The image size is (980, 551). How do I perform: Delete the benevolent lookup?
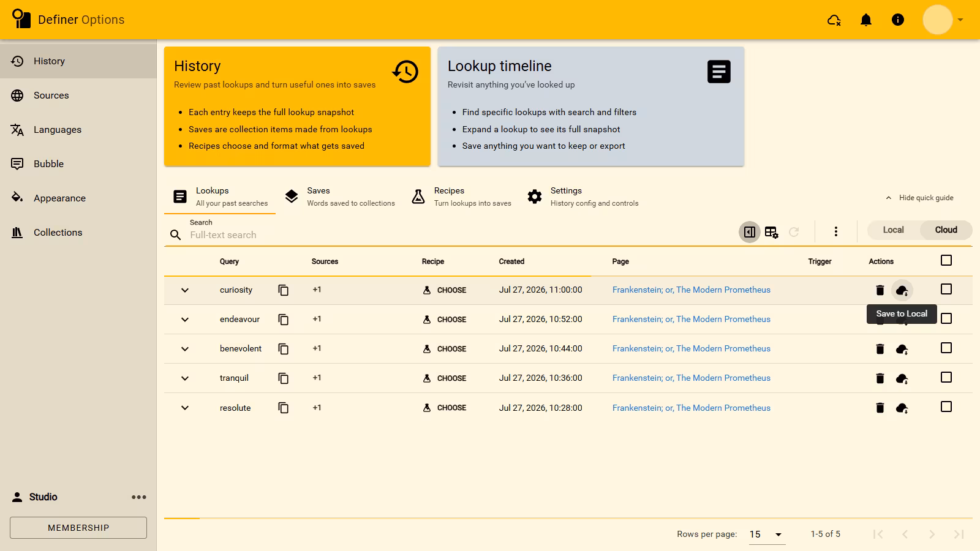tap(880, 349)
